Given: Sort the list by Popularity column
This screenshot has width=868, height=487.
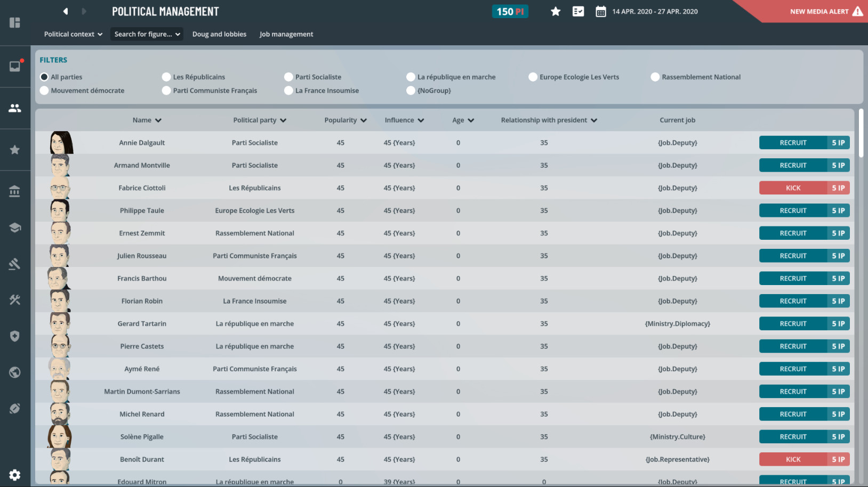Looking at the screenshot, I should [x=345, y=120].
